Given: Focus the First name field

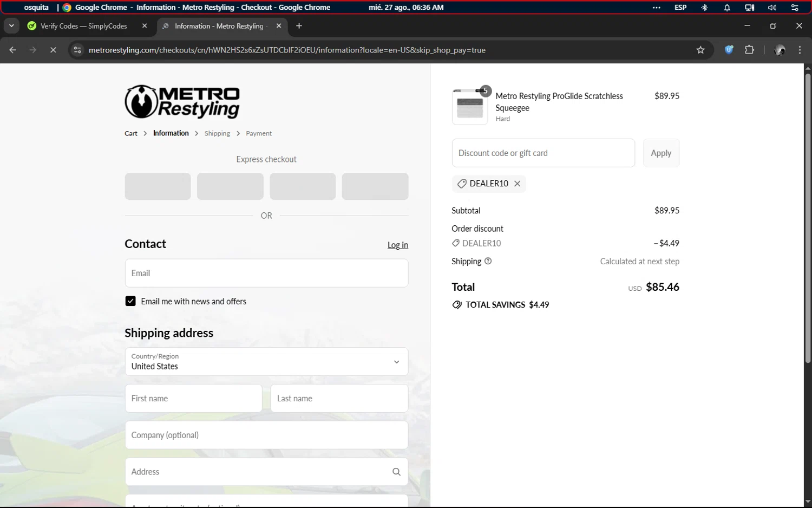Looking at the screenshot, I should point(193,398).
